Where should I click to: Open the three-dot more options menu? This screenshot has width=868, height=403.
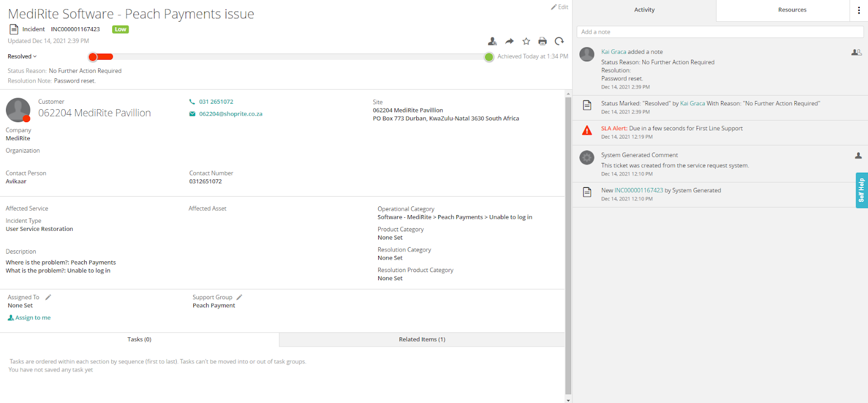[x=859, y=10]
